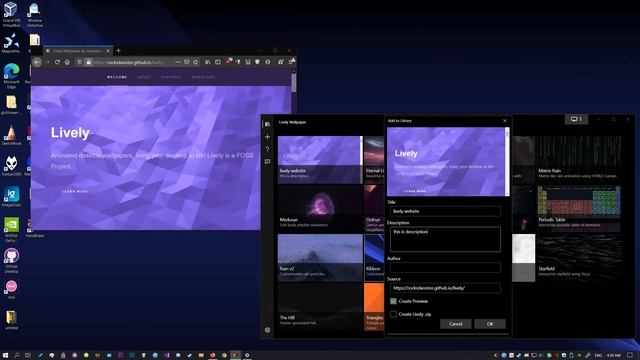The width and height of the screenshot is (640, 360).
Task: Open the foobar2000 desktop icon
Action: point(11,166)
